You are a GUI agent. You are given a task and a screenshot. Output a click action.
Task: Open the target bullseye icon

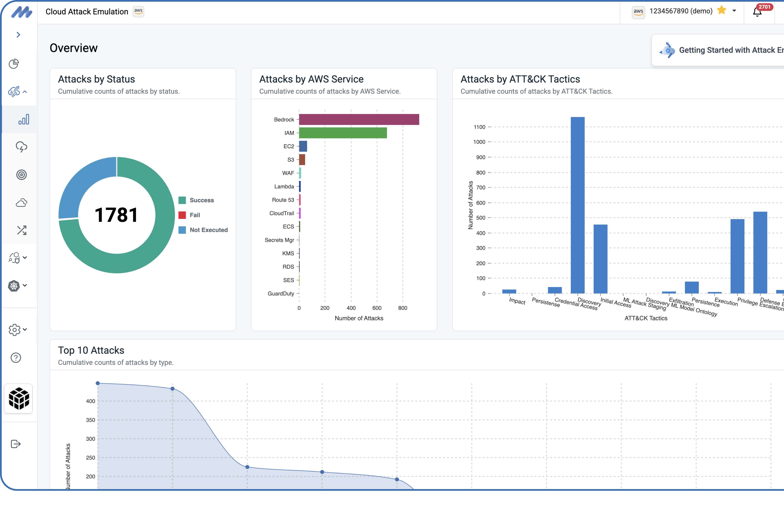click(x=21, y=175)
